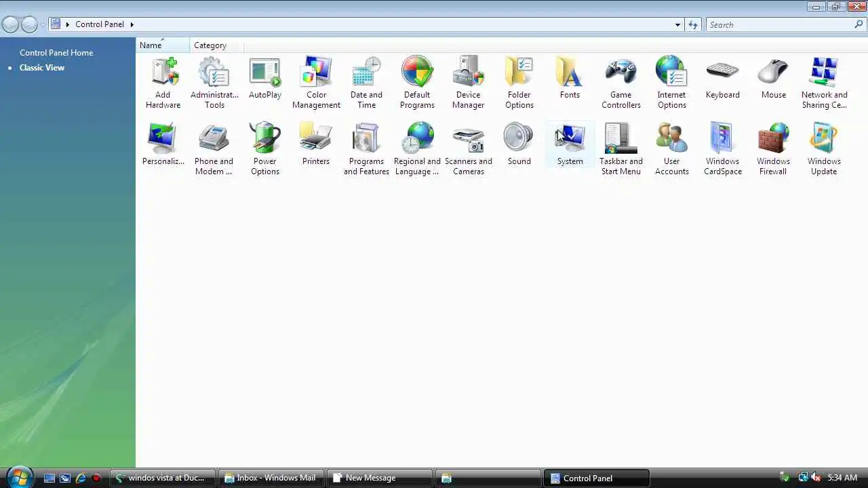Select Classic View link
Viewport: 868px width, 488px height.
click(x=42, y=67)
